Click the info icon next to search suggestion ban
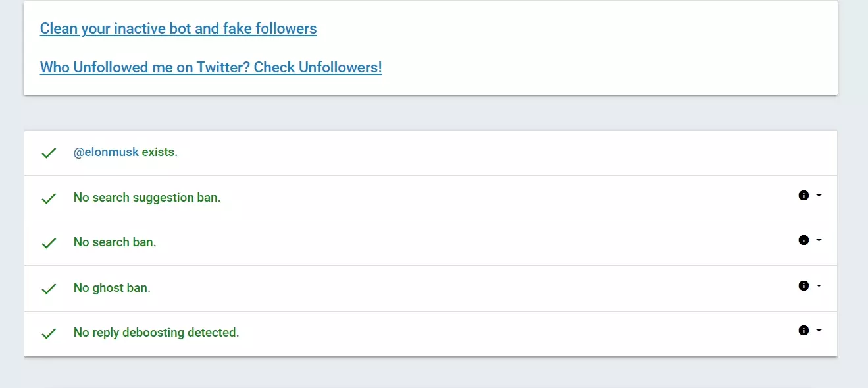This screenshot has width=868, height=388. coord(803,195)
